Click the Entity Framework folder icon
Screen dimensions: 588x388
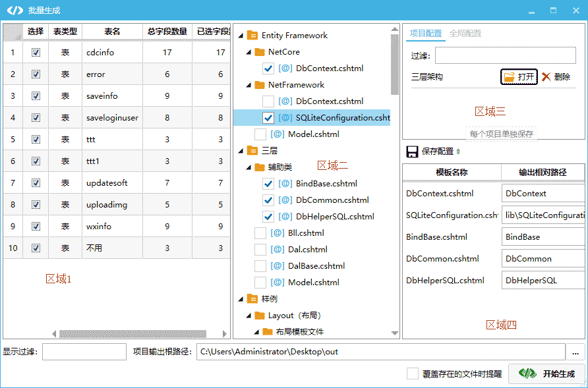252,36
